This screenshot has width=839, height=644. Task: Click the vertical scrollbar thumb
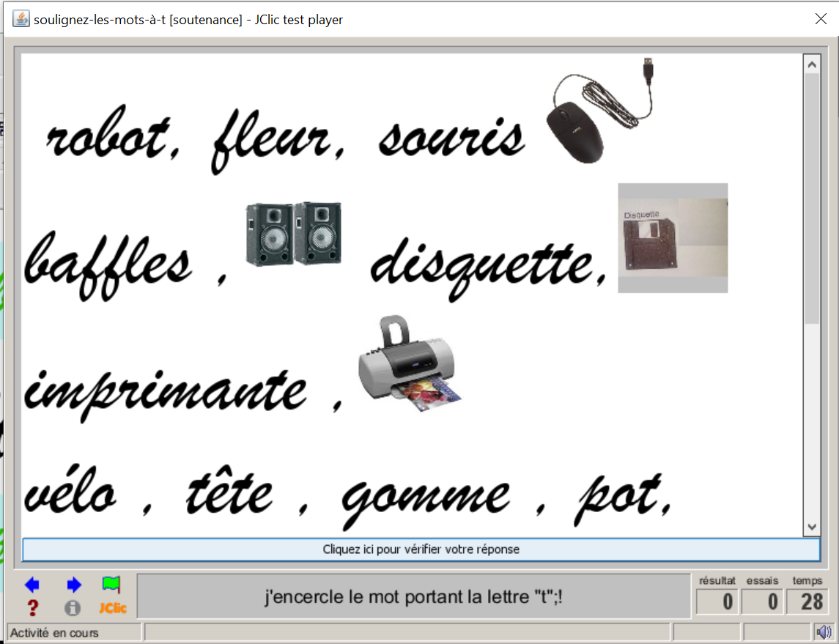(x=811, y=198)
